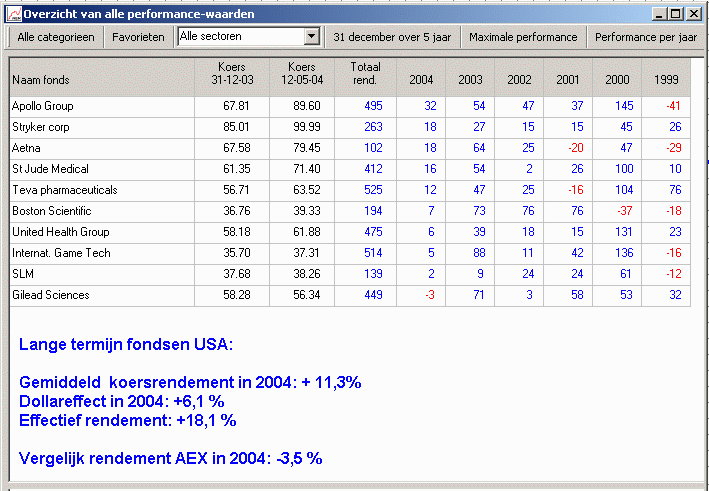This screenshot has height=491, width=709.
Task: Minimize the performance overview window
Action: tap(661, 14)
